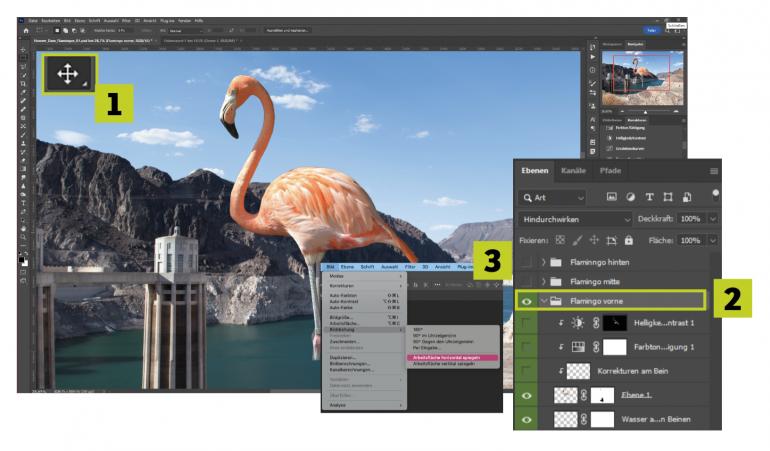Open the Deckkraft slider dropdown arrow
Image resolution: width=770 pixels, height=451 pixels.
click(713, 219)
